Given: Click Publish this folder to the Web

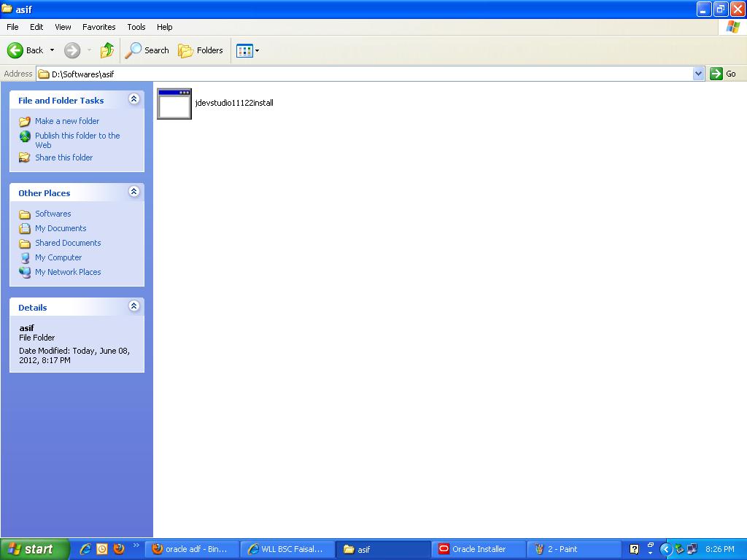Looking at the screenshot, I should point(77,141).
